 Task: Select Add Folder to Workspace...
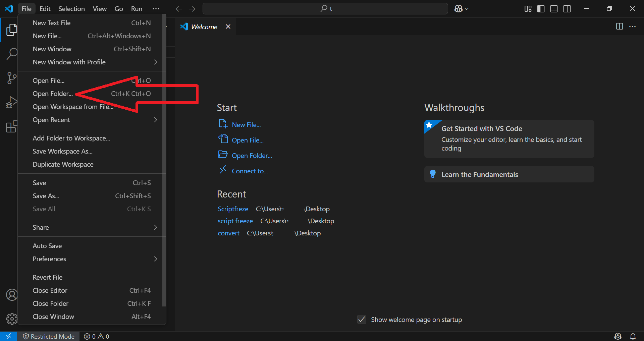click(x=92, y=138)
